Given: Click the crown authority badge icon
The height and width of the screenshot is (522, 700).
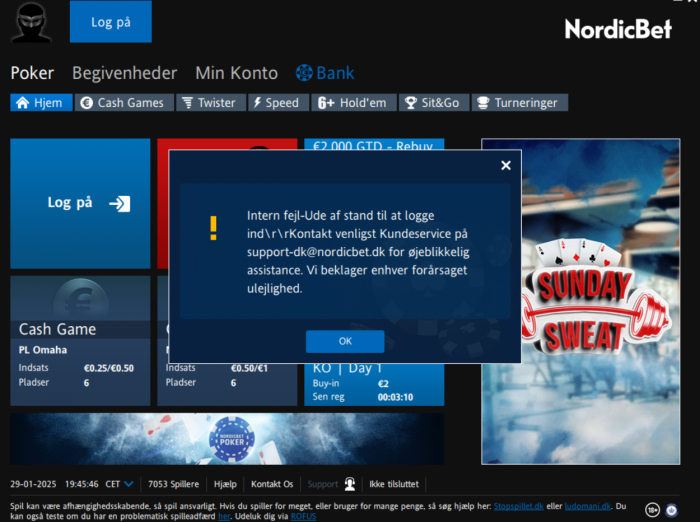Looking at the screenshot, I should (x=671, y=509).
